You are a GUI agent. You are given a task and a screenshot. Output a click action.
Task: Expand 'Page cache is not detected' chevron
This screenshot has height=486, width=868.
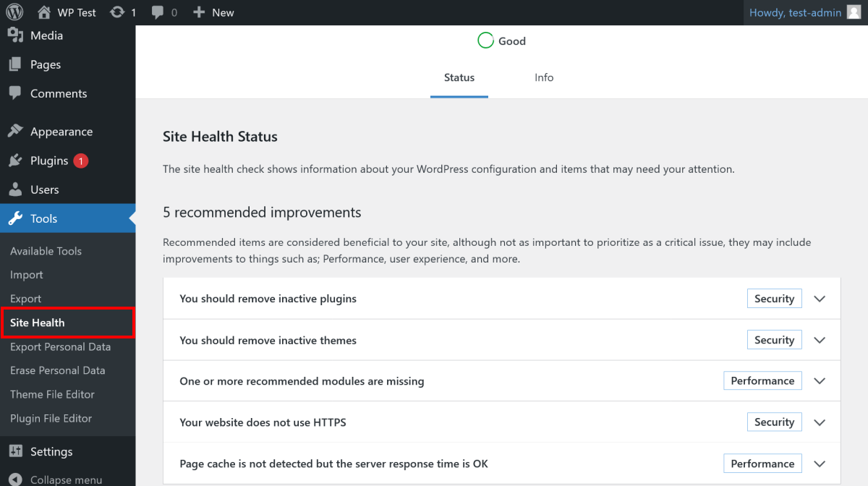pos(820,464)
